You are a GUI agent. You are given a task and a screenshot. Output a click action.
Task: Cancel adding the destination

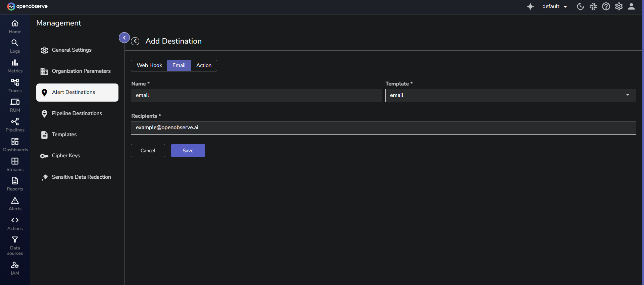(148, 151)
